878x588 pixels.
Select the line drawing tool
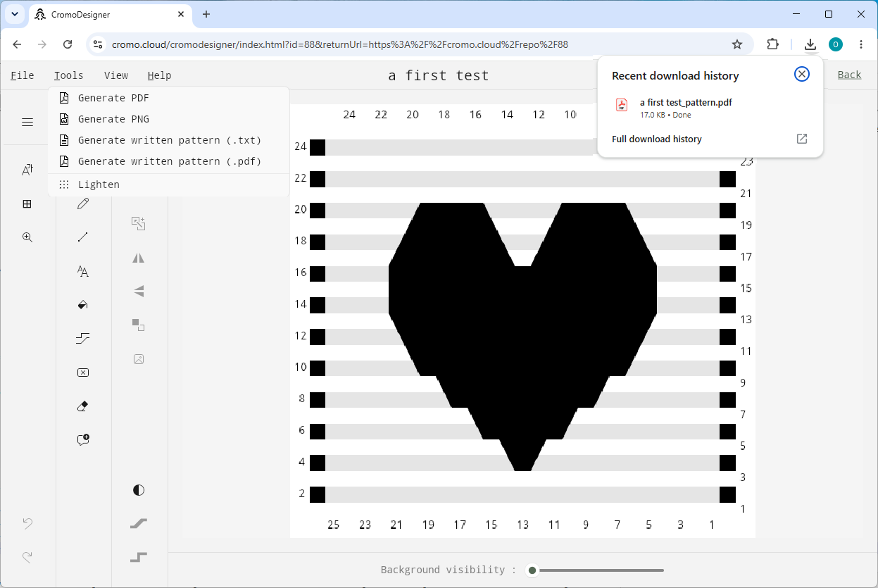pos(83,237)
